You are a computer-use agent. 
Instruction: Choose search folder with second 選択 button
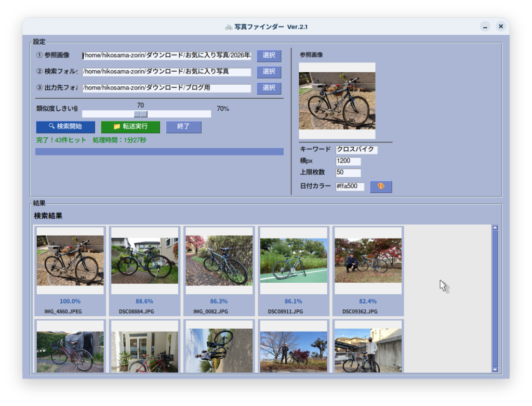[x=269, y=72]
